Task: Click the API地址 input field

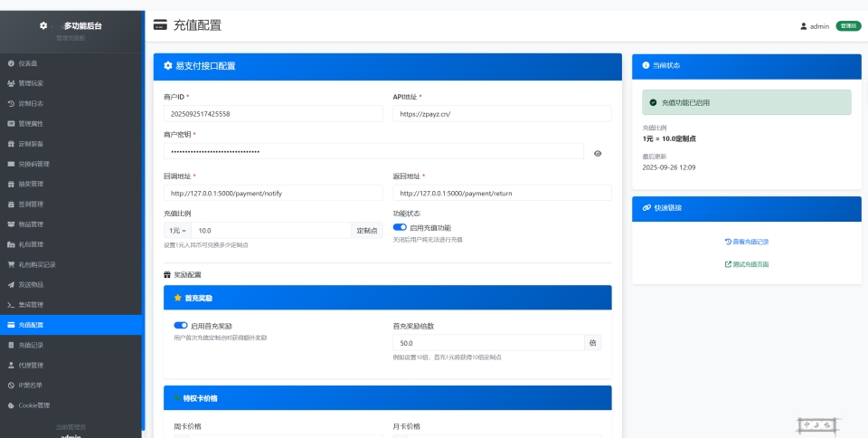Action: click(502, 114)
